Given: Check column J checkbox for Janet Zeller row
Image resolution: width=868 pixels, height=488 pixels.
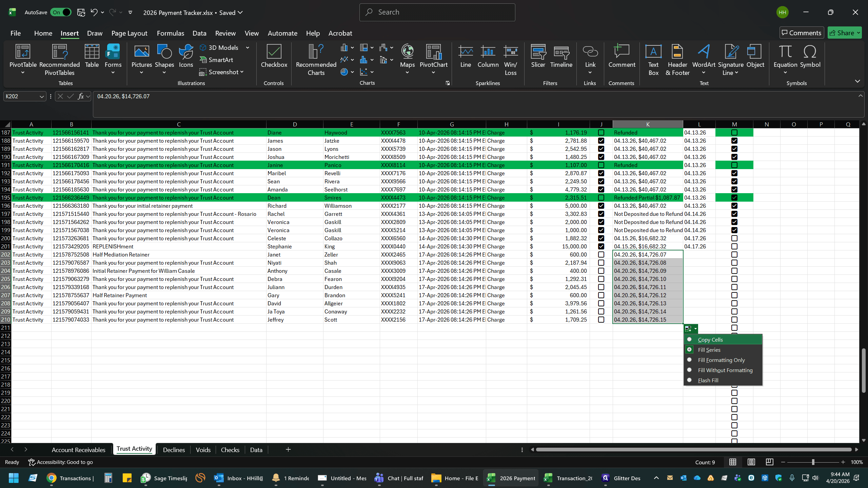Looking at the screenshot, I should pos(601,255).
